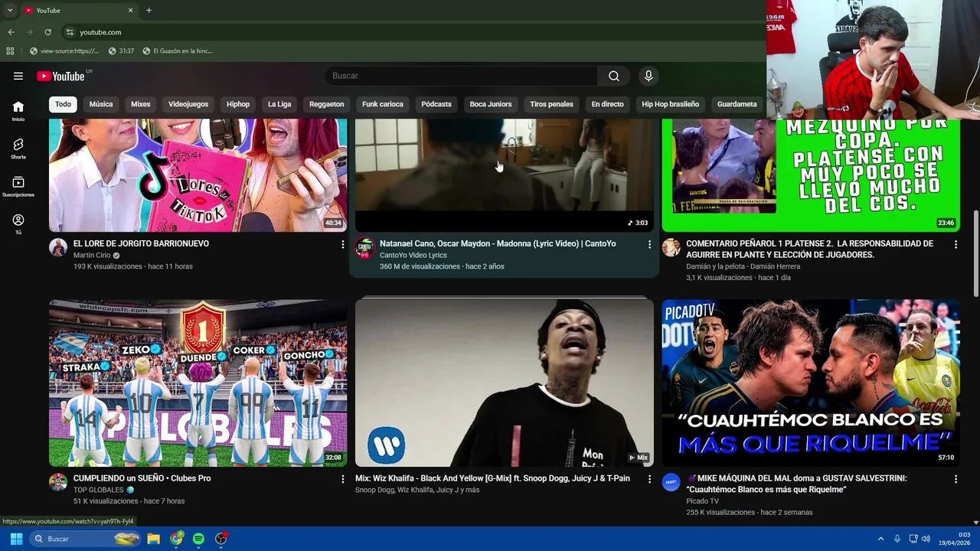Open options menu for COMENTARIO PEÑAROL 1 PLATENSE 2
980x551 pixels.
(x=955, y=244)
